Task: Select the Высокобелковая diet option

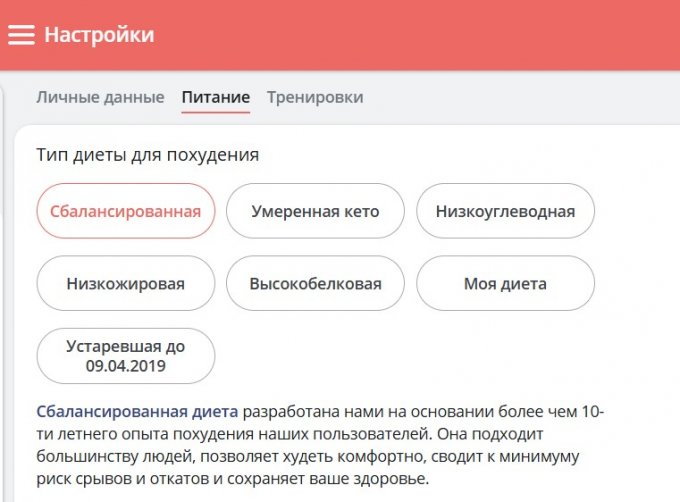Action: [x=316, y=284]
